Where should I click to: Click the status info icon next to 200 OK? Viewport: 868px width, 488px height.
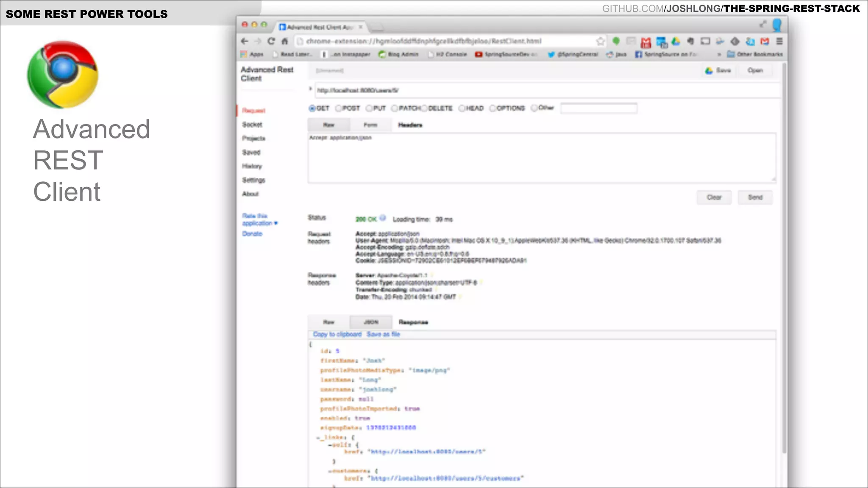[x=383, y=218]
